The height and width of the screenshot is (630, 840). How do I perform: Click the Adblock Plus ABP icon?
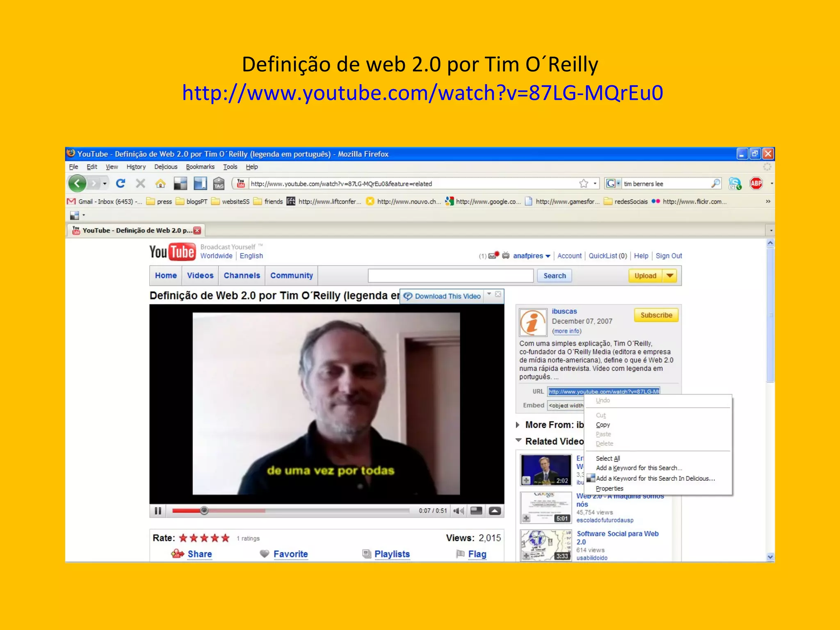756,183
